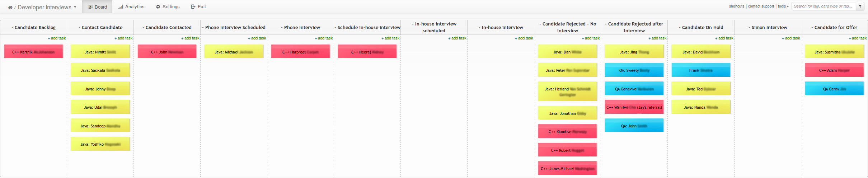868x178 pixels.
Task: Collapse the Candidate Backlog column
Action: tap(13, 27)
